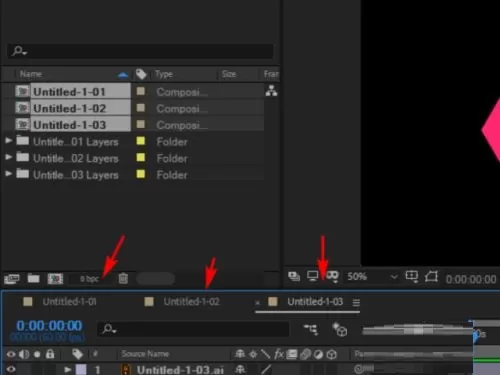The image size is (500, 375).
Task: Click the Name column header in Project panel
Action: click(x=31, y=74)
